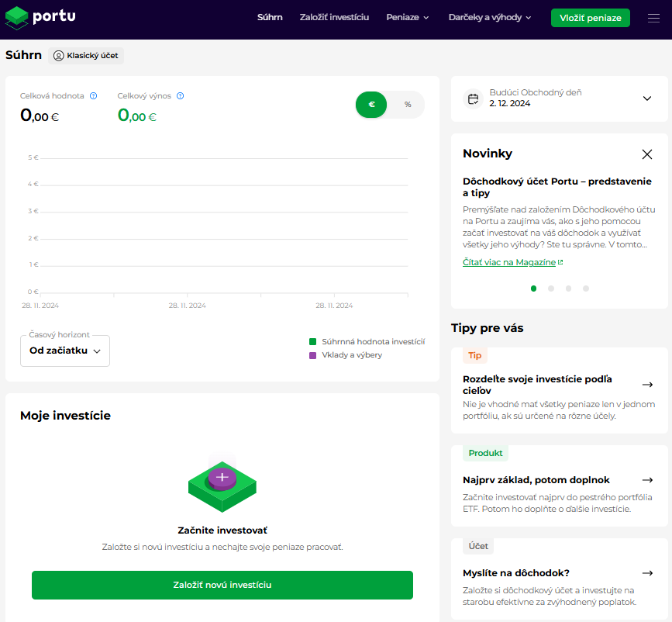The width and height of the screenshot is (672, 622).
Task: Expand the Budúci Obchodný deň section
Action: coord(647,98)
